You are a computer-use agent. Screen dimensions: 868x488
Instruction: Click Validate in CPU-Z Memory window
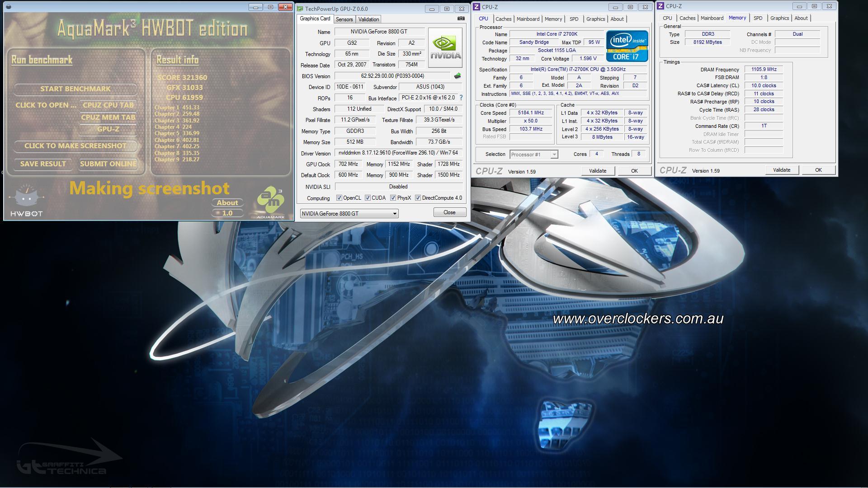pos(781,170)
